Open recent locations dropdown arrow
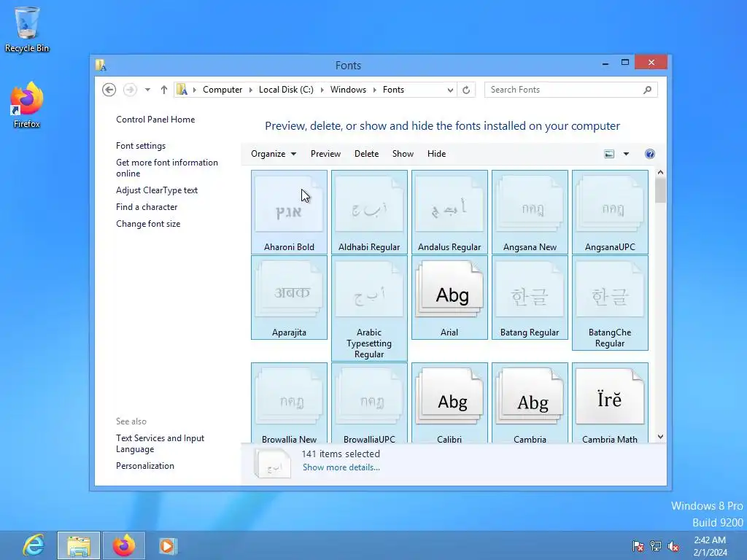 [147, 90]
